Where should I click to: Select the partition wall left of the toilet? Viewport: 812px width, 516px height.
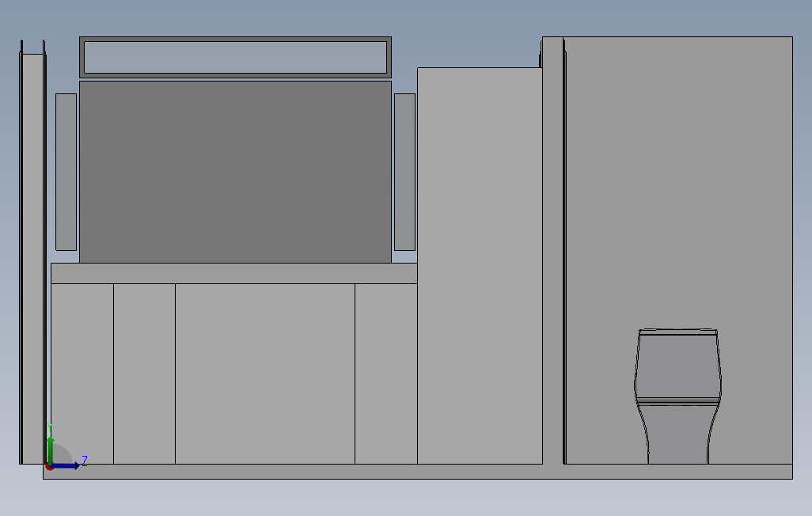click(x=552, y=250)
